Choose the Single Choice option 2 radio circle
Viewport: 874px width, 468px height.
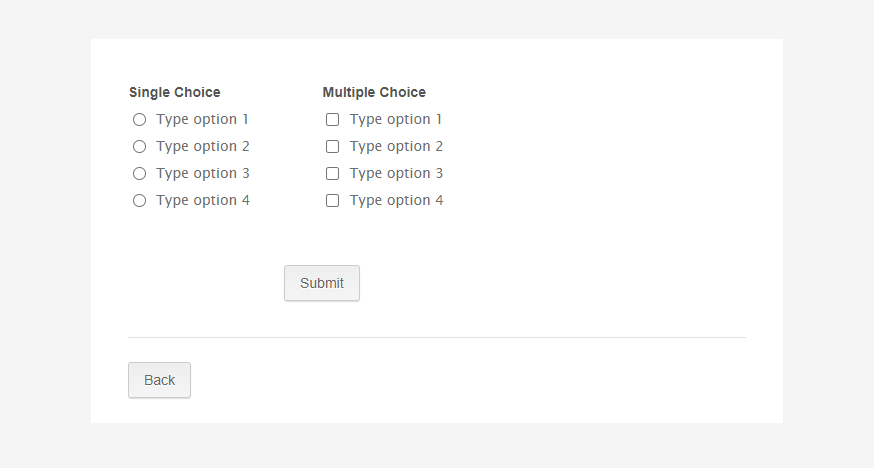click(x=139, y=147)
